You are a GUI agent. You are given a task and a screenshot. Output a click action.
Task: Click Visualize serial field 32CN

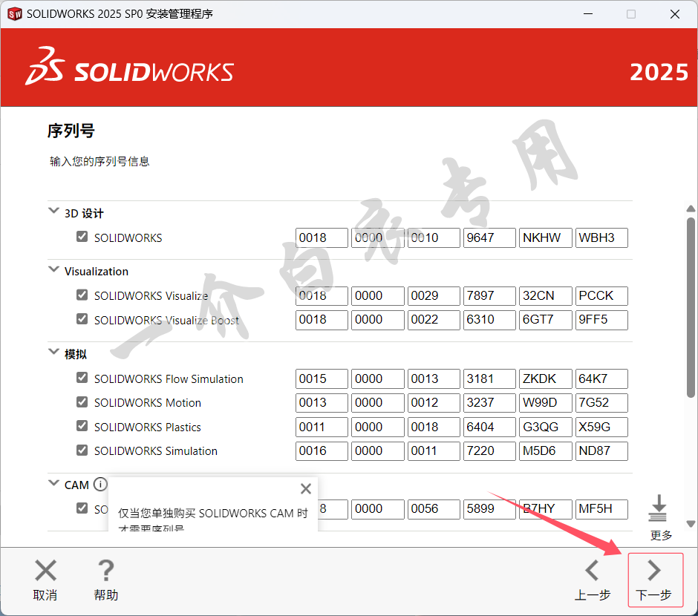pos(546,296)
